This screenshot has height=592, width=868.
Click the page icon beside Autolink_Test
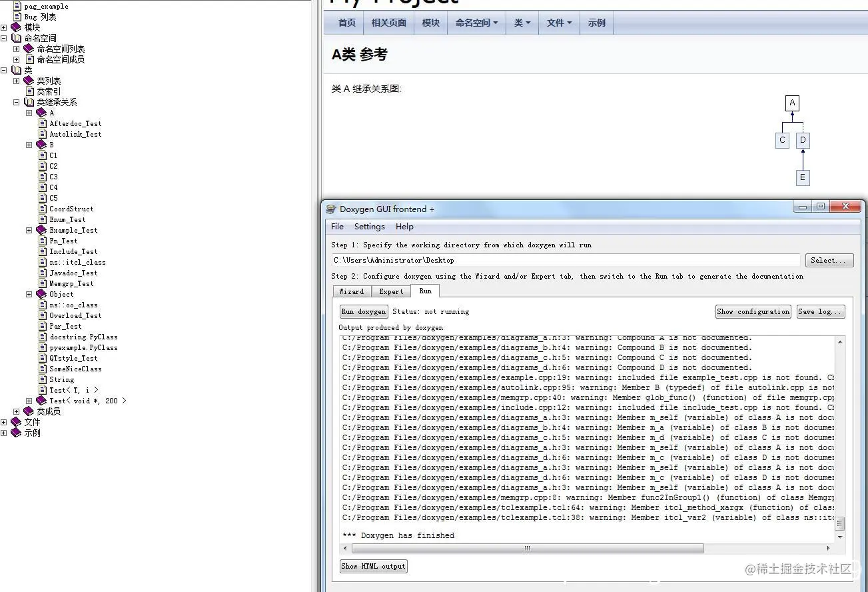click(x=43, y=134)
